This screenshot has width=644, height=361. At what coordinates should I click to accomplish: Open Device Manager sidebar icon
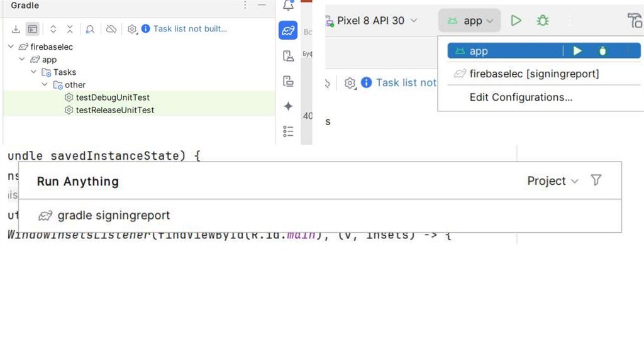click(x=288, y=56)
